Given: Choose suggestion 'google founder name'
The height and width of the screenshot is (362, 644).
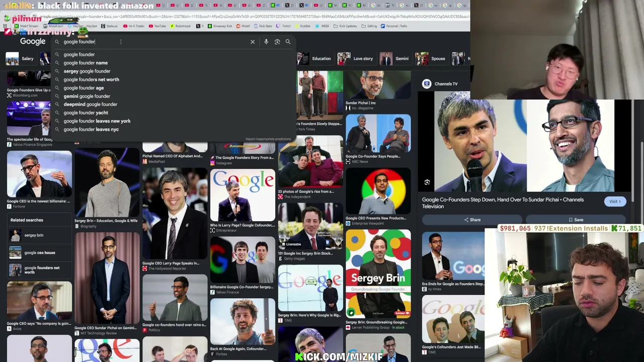Looking at the screenshot, I should [171, 63].
